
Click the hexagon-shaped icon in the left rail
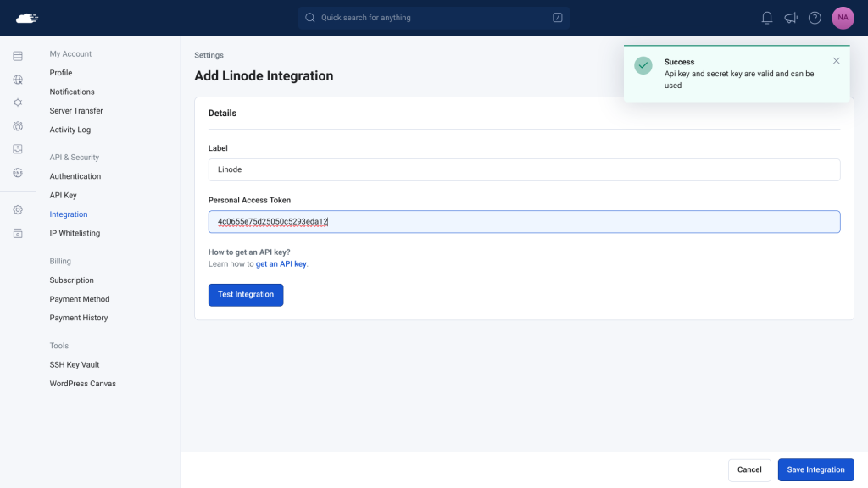point(18,103)
